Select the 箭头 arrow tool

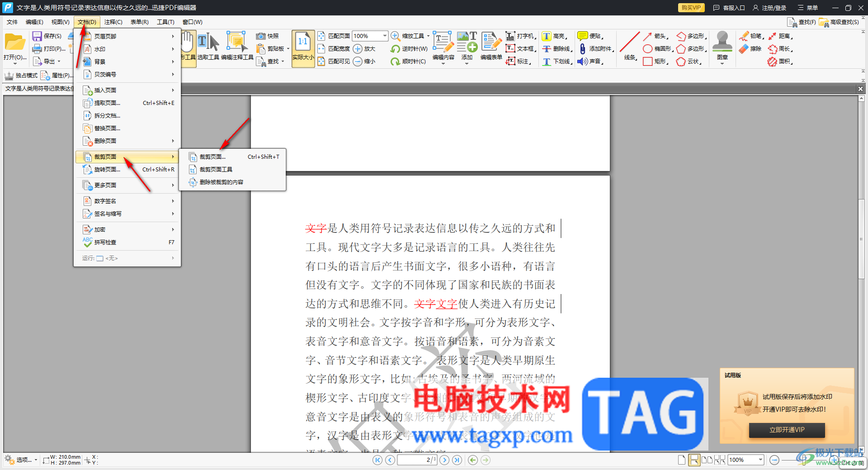click(x=655, y=36)
